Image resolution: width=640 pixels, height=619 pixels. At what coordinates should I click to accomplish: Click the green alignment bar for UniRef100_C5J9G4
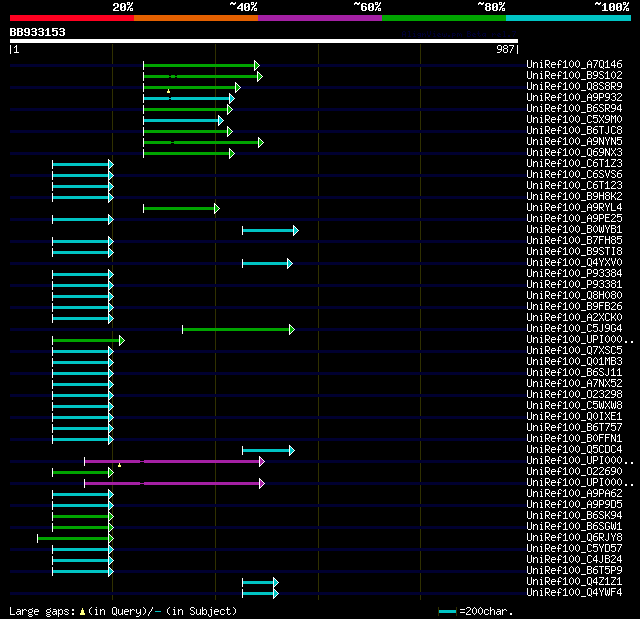[238, 329]
